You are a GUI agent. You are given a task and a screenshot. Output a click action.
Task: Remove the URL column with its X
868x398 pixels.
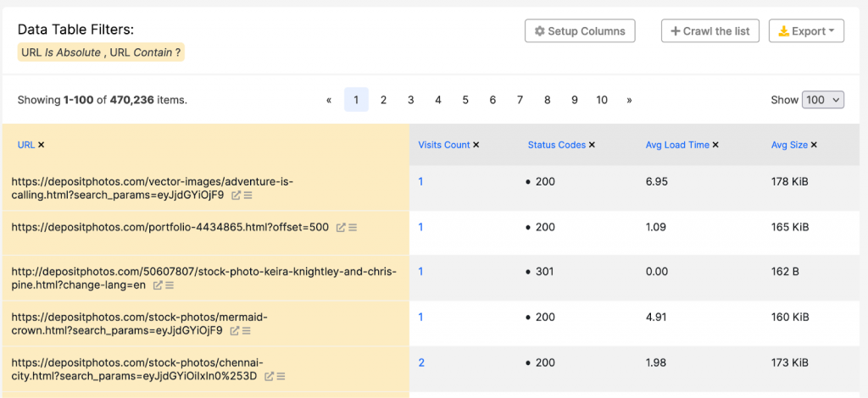click(42, 145)
